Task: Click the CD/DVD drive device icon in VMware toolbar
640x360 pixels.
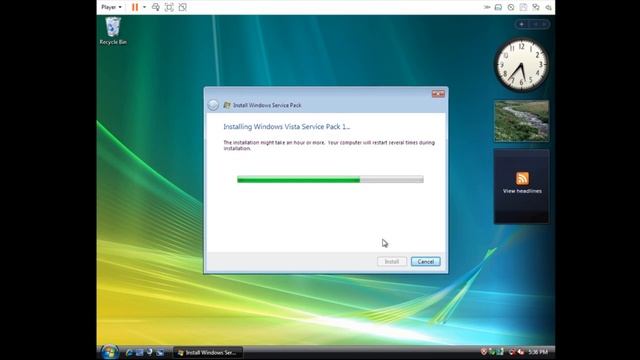Action: click(511, 7)
